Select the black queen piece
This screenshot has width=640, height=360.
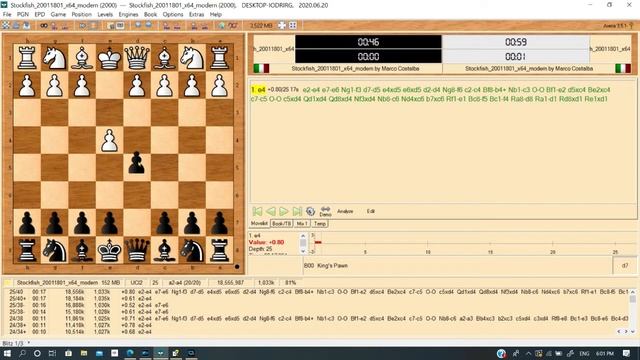[x=137, y=250]
